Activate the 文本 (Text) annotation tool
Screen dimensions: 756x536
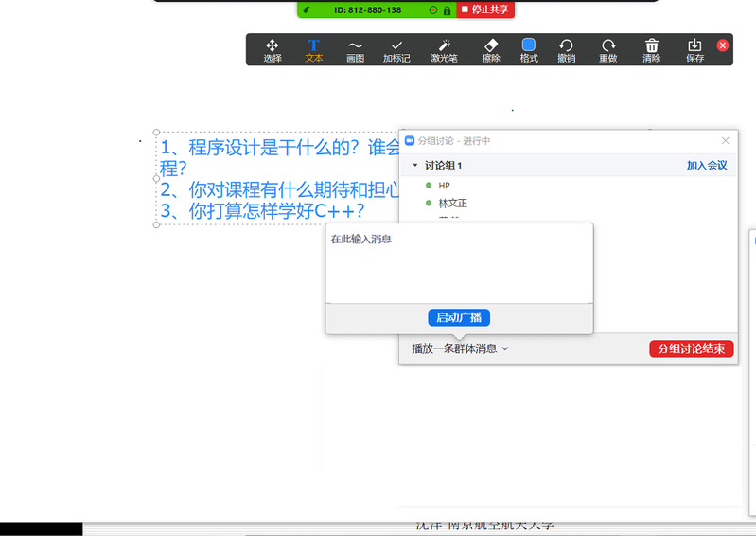[x=314, y=50]
